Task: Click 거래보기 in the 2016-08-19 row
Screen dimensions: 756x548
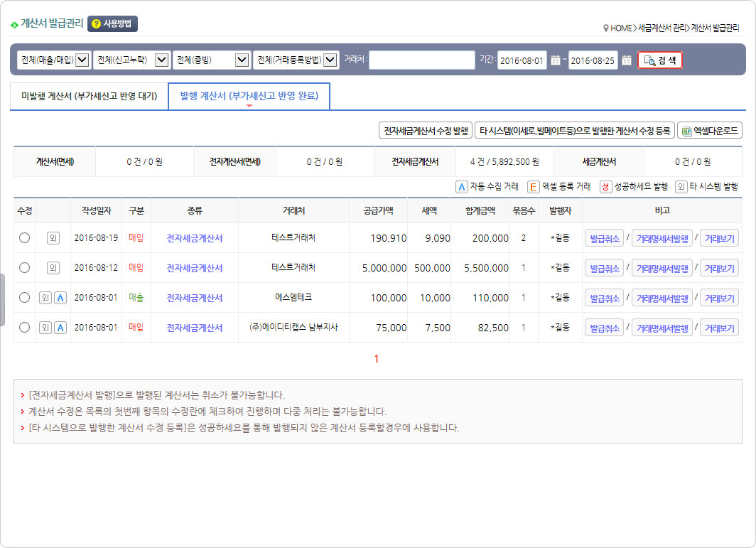Action: 719,238
